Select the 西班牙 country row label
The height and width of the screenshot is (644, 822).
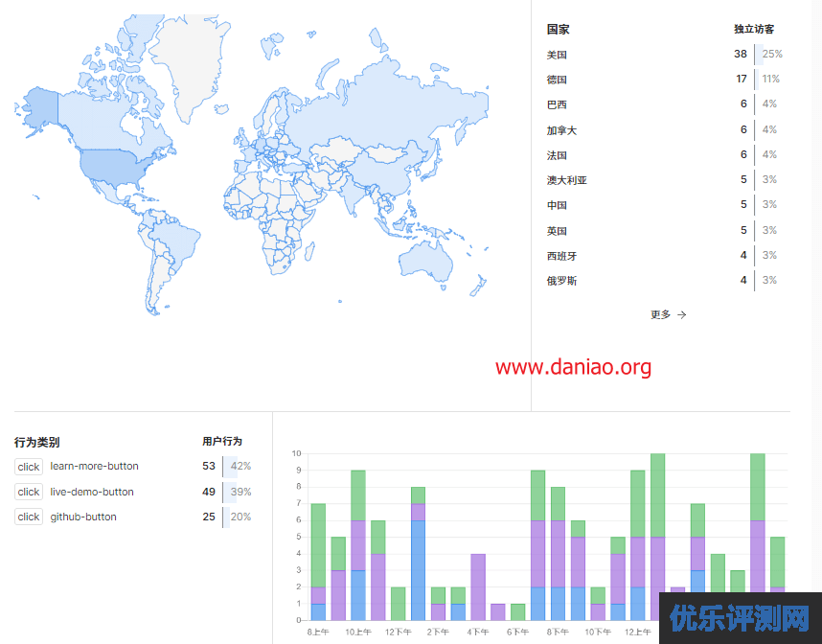pos(561,256)
